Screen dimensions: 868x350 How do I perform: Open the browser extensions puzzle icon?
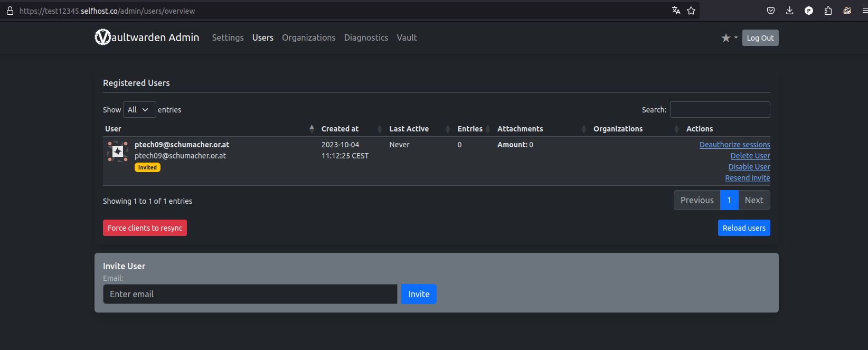pyautogui.click(x=828, y=11)
